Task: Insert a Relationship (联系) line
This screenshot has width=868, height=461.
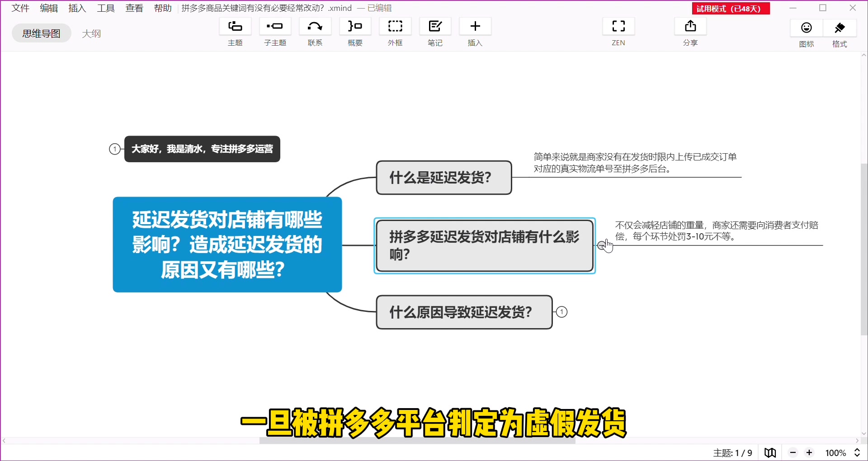Action: point(315,27)
